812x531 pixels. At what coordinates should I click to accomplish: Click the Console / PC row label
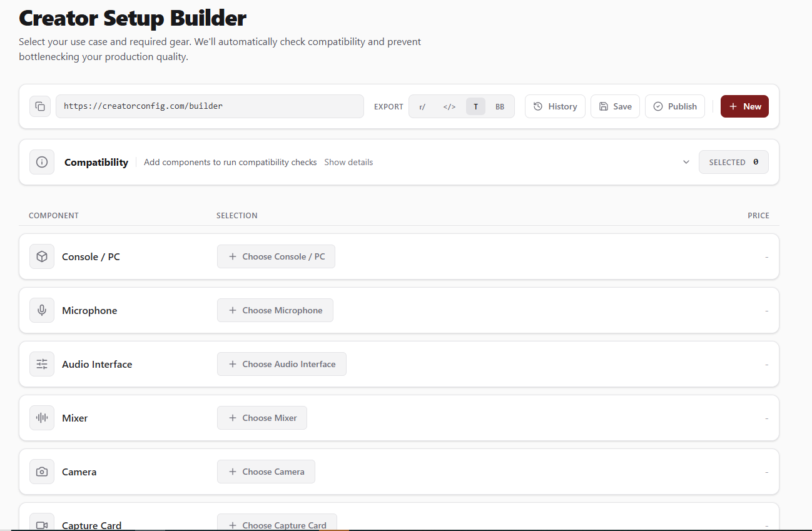coord(91,256)
